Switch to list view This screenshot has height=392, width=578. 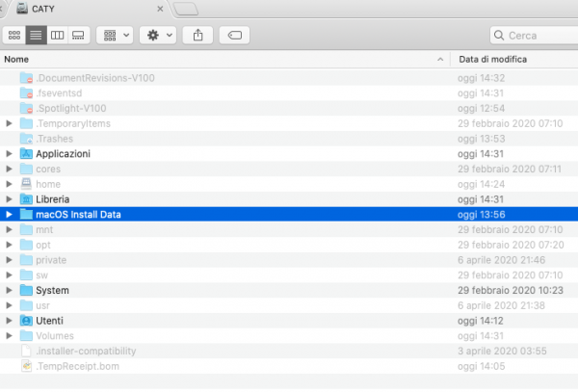pos(36,36)
